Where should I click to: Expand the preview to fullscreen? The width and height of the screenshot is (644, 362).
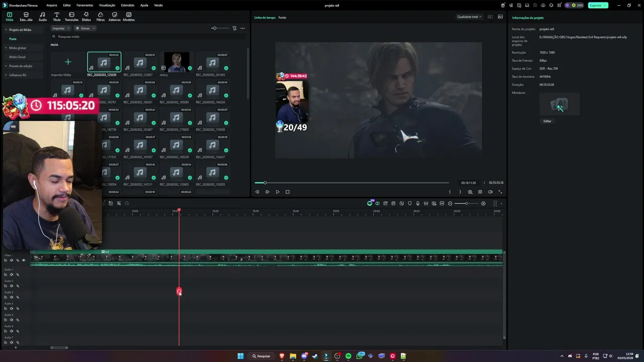pyautogui.click(x=500, y=192)
